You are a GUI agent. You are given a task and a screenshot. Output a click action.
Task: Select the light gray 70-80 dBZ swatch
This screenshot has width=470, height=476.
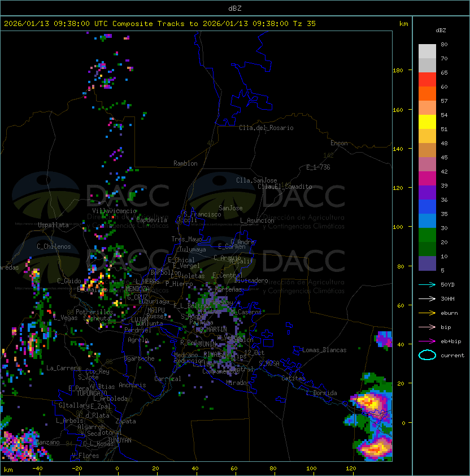coord(427,51)
